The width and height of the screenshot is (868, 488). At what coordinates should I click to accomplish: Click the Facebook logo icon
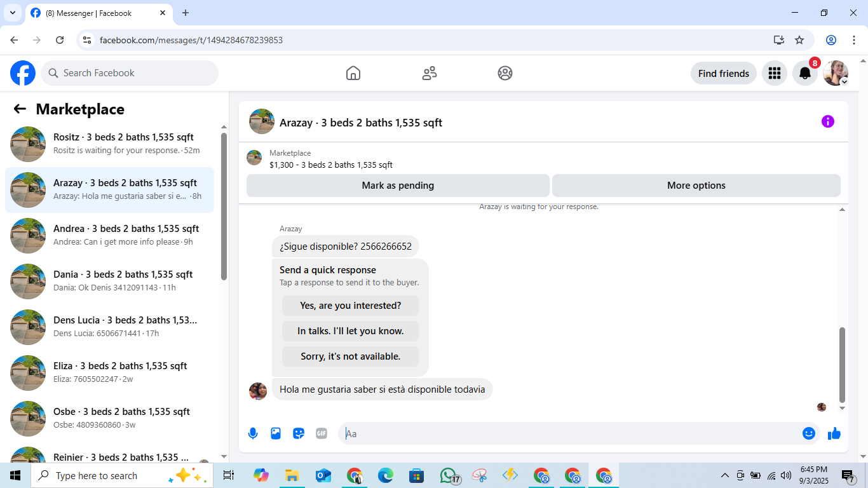coord(23,73)
